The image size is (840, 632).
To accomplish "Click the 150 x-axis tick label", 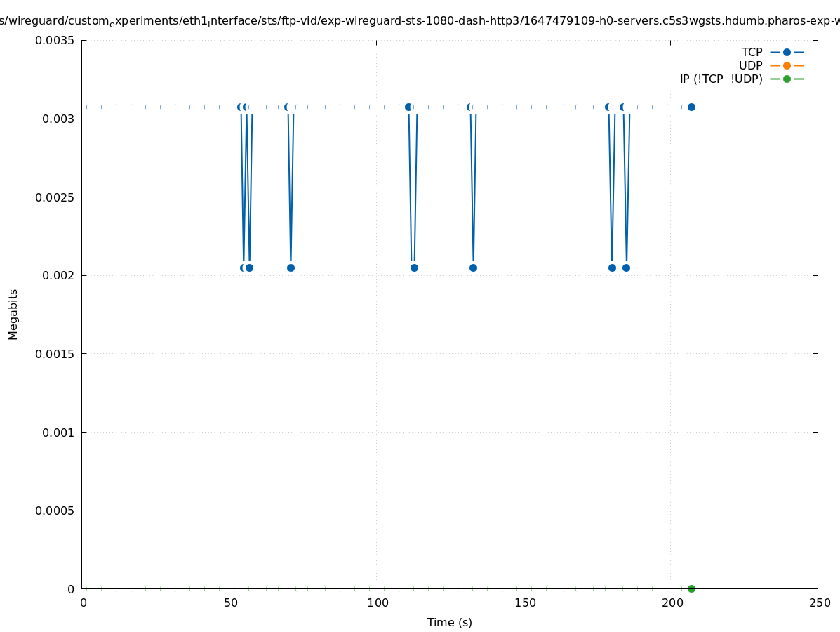I will point(524,603).
